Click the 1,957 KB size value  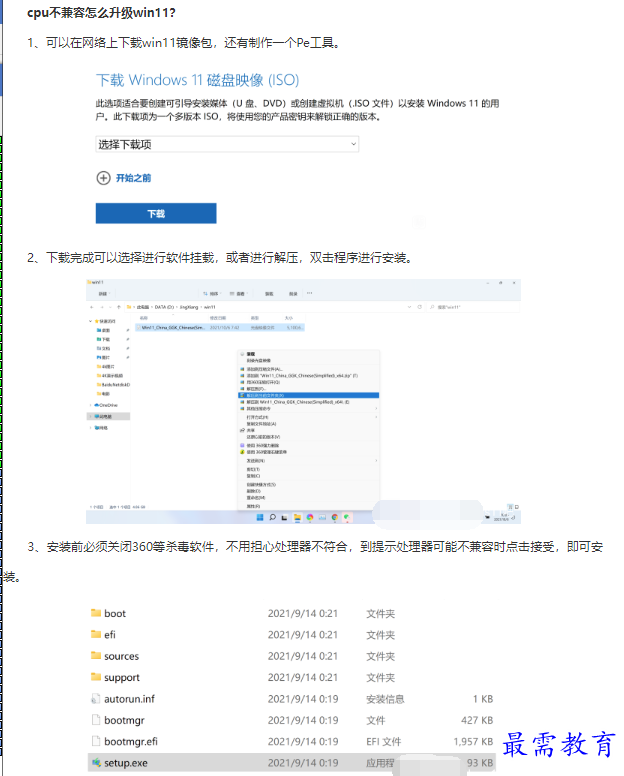473,741
